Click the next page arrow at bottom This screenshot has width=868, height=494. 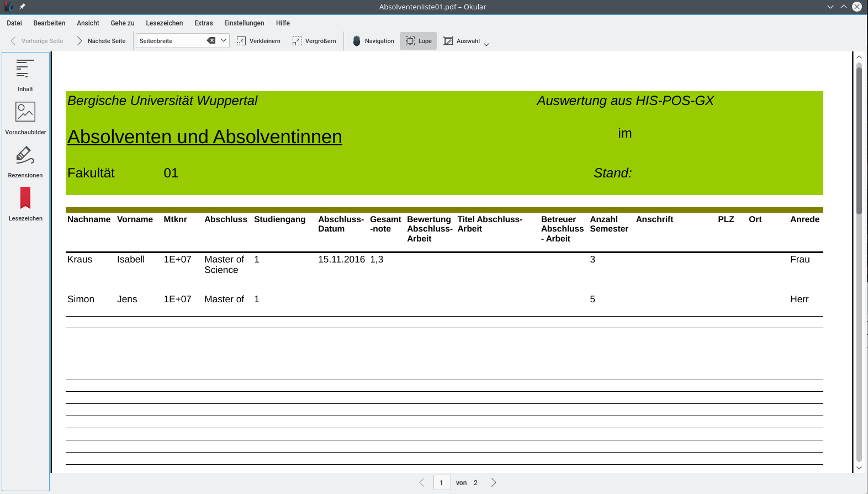(494, 482)
